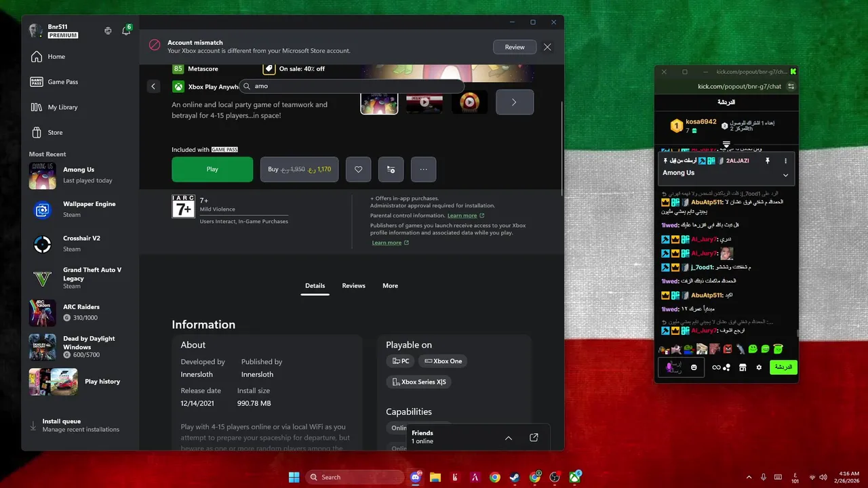Select ARC Raiders in Most Recent
The width and height of the screenshot is (868, 488).
click(x=80, y=312)
